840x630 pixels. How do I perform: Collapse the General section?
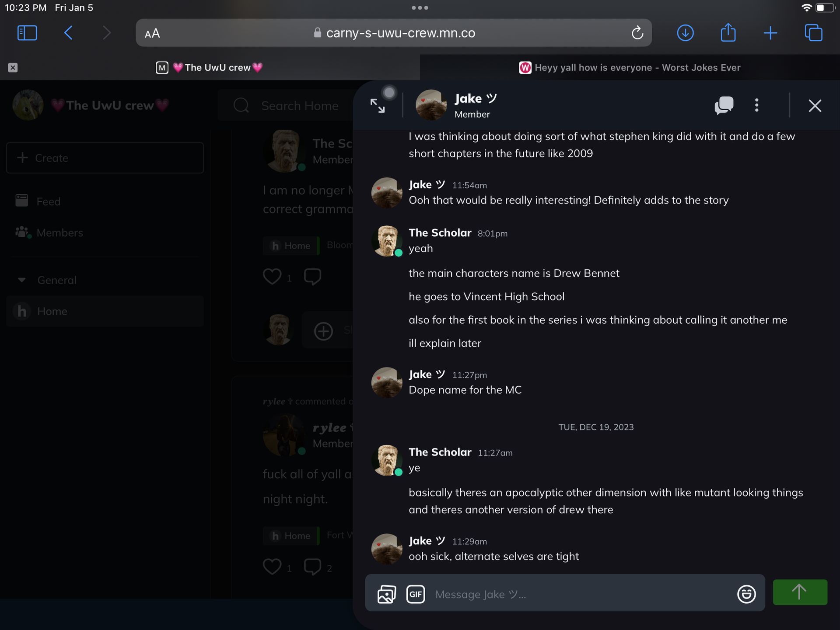pos(22,280)
